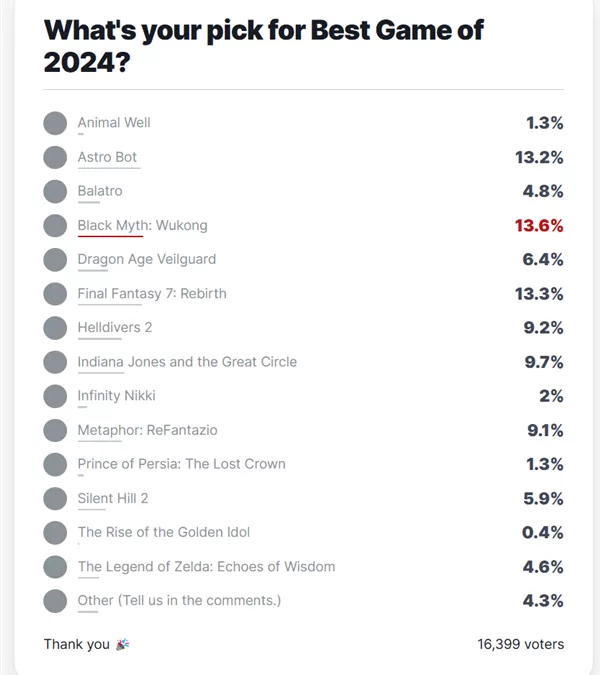Select The Rise of the Golden Idol radio
The image size is (600, 675).
click(x=55, y=533)
